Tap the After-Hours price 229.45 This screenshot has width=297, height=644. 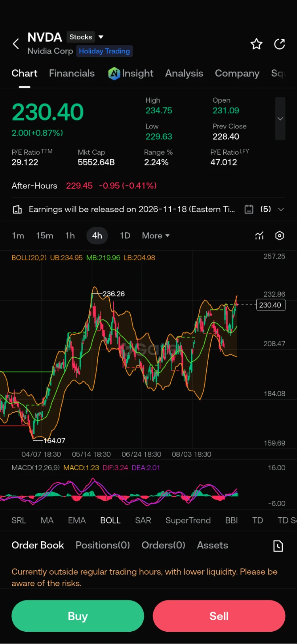click(x=79, y=186)
